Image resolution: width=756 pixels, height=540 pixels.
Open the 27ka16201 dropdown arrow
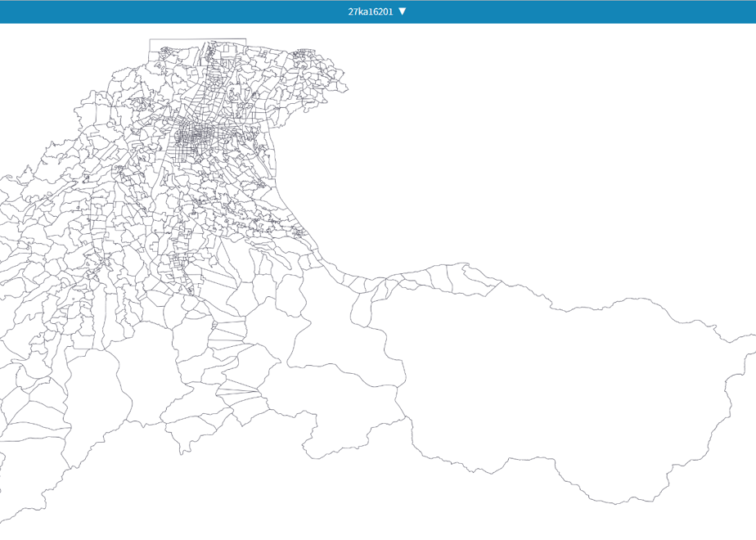pos(402,11)
